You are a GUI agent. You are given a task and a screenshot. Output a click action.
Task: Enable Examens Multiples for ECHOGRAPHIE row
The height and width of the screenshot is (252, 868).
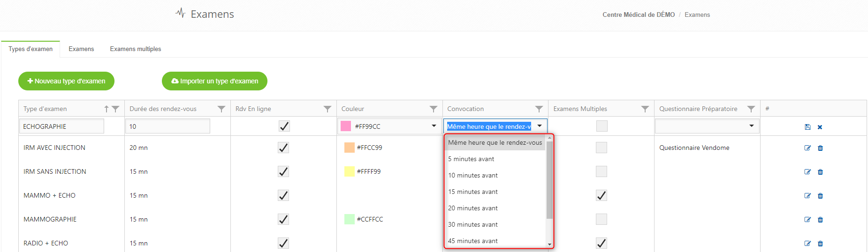click(602, 126)
